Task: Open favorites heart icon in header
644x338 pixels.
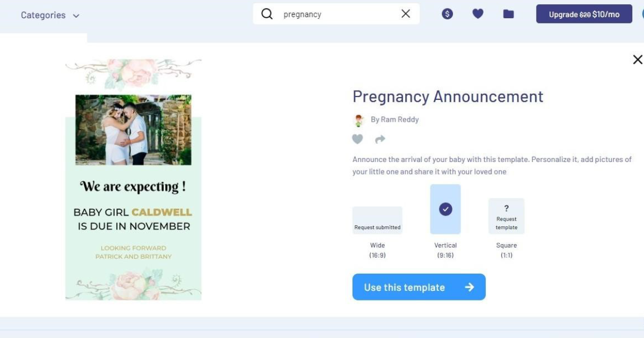Action: point(478,14)
